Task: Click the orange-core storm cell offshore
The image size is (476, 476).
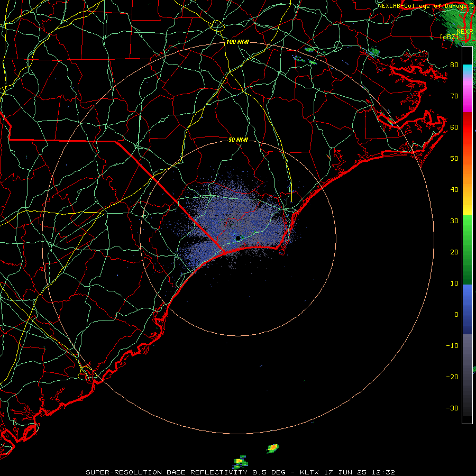Action: click(x=272, y=448)
